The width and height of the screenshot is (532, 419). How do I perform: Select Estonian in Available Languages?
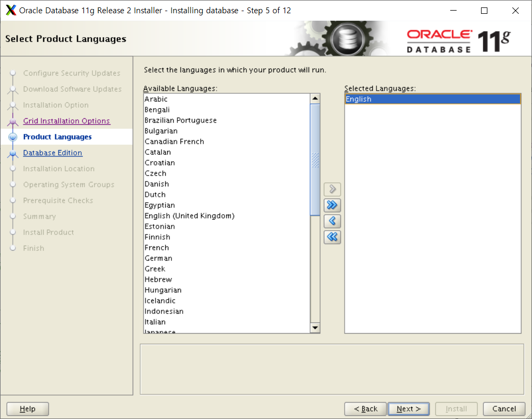pyautogui.click(x=227, y=226)
